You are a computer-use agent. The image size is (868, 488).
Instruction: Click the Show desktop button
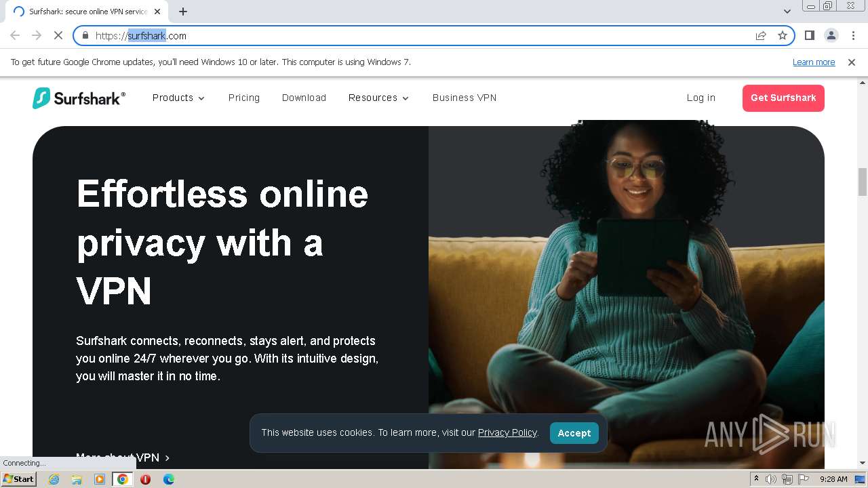[861, 479]
